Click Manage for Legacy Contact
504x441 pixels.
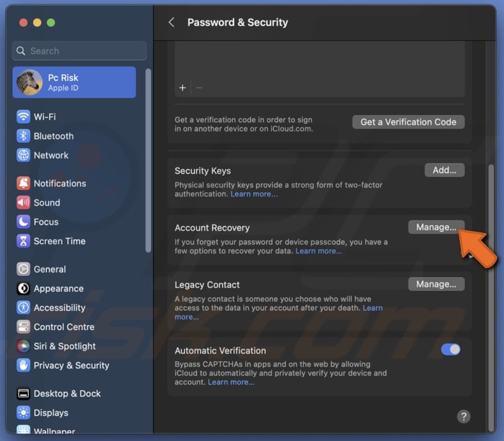click(436, 284)
